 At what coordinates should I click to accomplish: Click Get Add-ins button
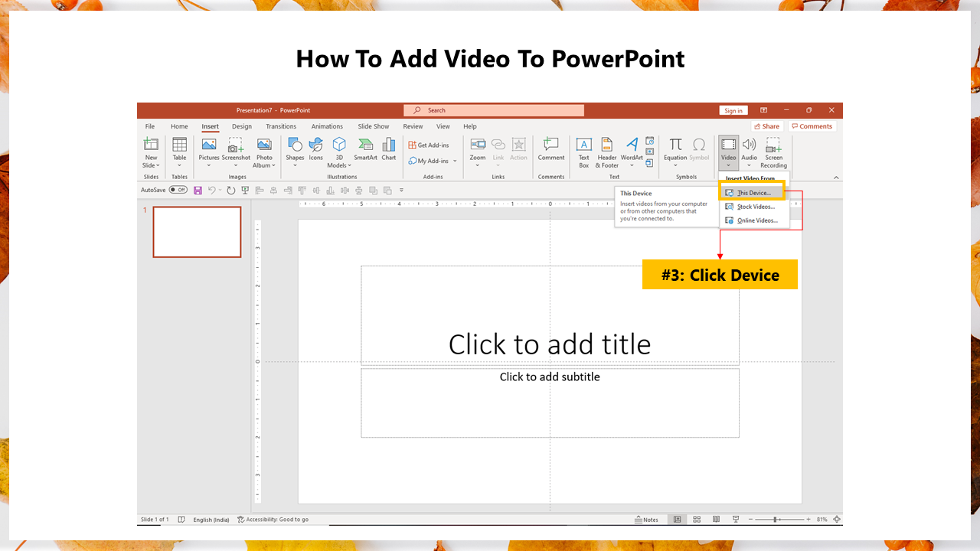pyautogui.click(x=429, y=145)
